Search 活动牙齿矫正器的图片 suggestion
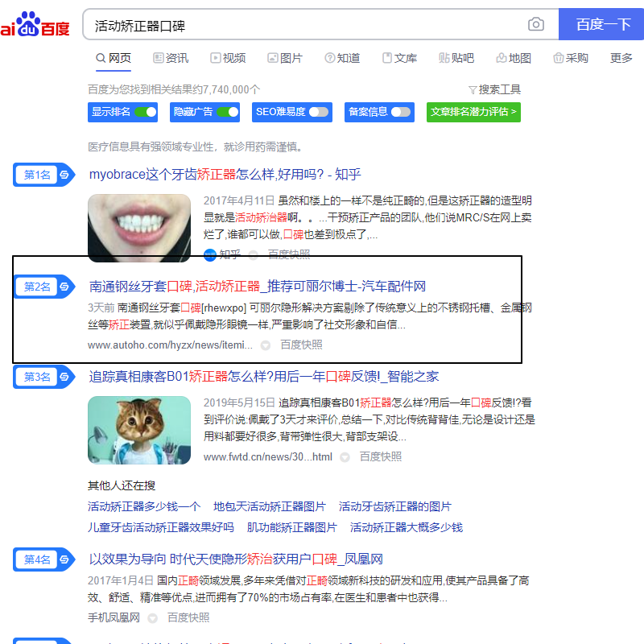This screenshot has width=644, height=644. (x=394, y=506)
